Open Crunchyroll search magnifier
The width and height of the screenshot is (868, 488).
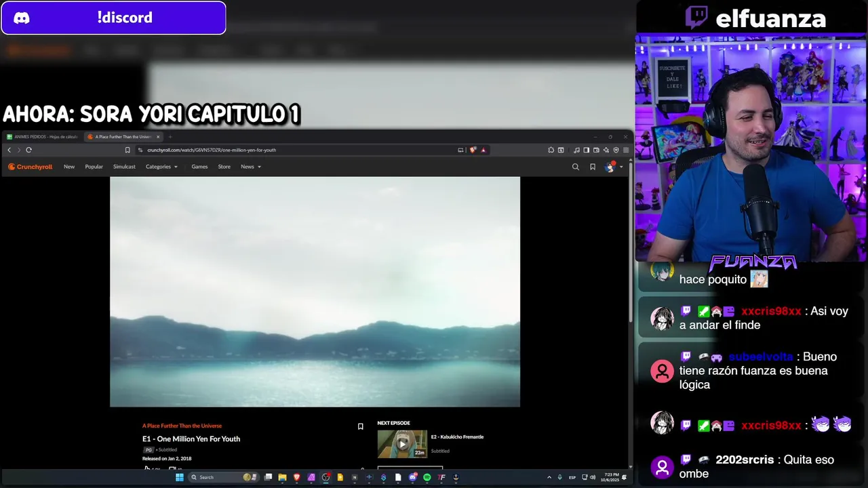click(x=576, y=167)
